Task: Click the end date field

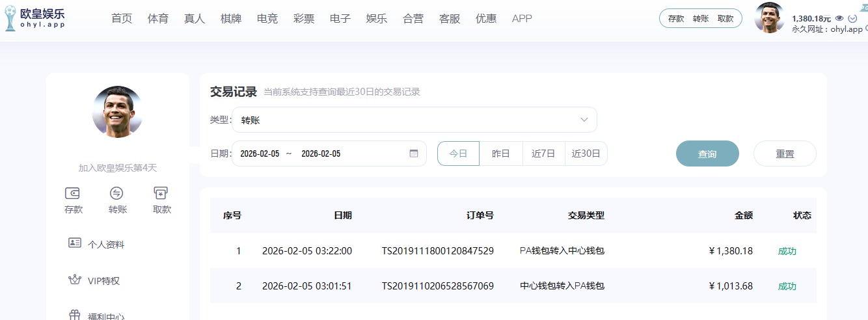Action: tap(321, 154)
